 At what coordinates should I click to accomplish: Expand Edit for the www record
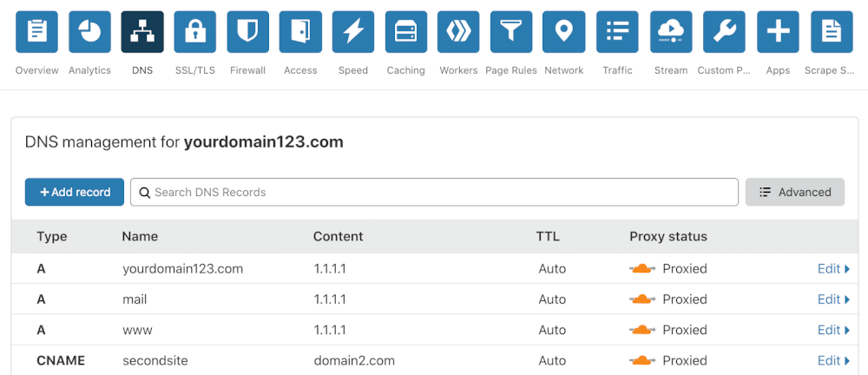pos(833,330)
